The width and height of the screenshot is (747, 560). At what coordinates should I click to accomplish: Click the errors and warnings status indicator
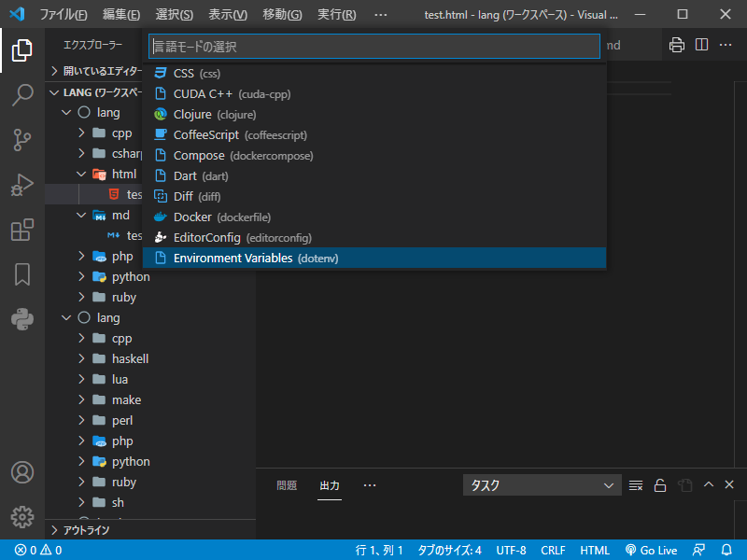pos(38,550)
